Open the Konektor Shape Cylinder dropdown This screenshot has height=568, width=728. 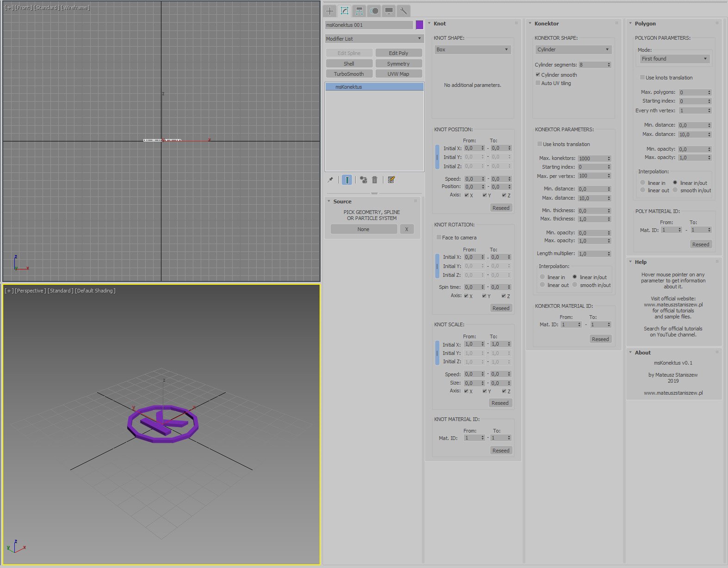click(574, 49)
